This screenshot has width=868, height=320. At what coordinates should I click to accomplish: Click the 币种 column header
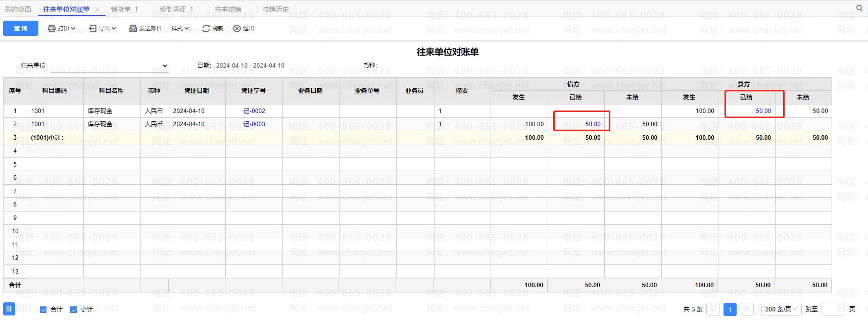coord(154,91)
